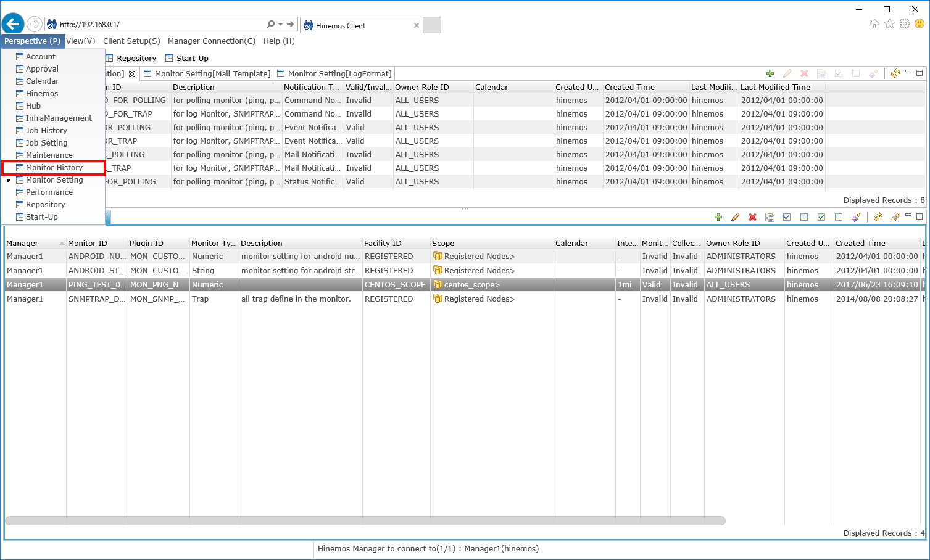Sort monitor list by Plugin ID column

pyautogui.click(x=159, y=244)
